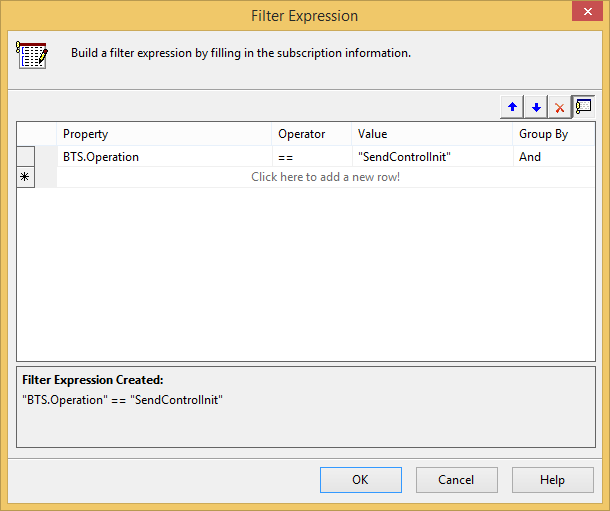
Task: Click the blue move row down arrow
Action: (536, 107)
